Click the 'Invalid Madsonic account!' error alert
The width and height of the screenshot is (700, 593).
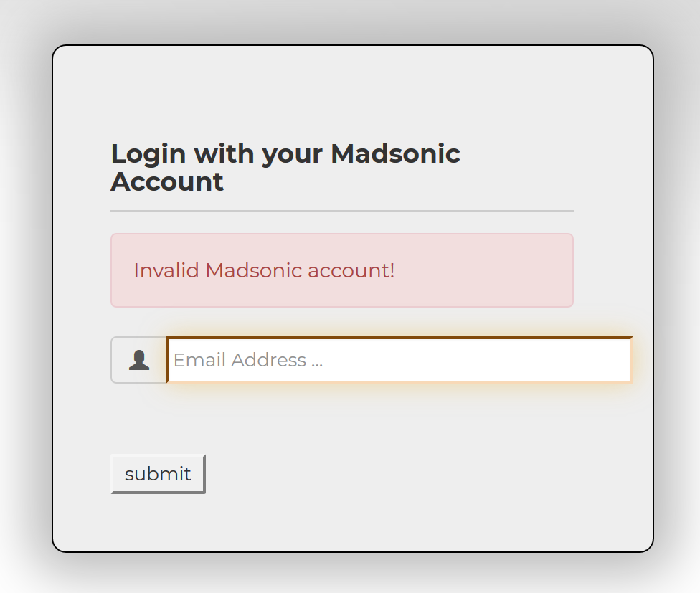point(341,270)
